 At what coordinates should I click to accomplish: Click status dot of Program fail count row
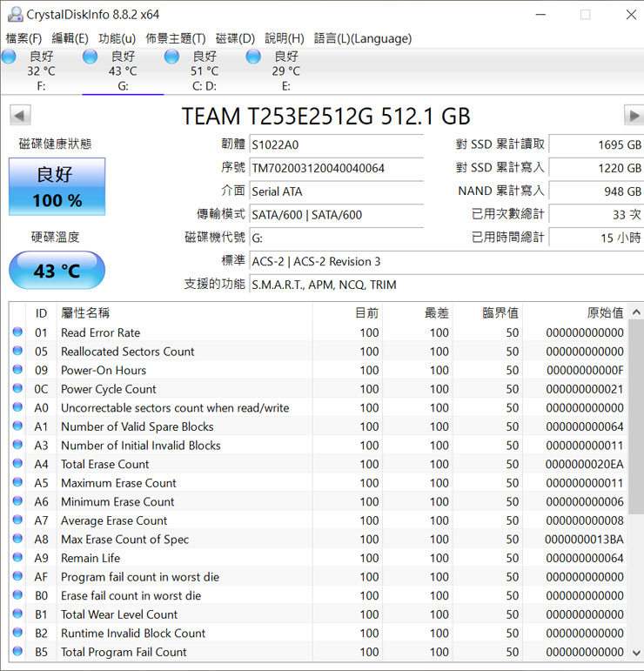click(17, 576)
